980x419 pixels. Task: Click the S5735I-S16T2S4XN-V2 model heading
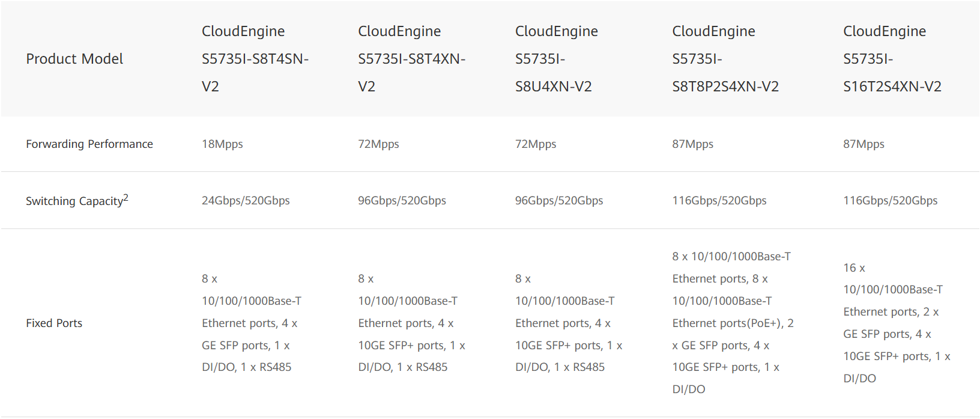click(x=892, y=59)
